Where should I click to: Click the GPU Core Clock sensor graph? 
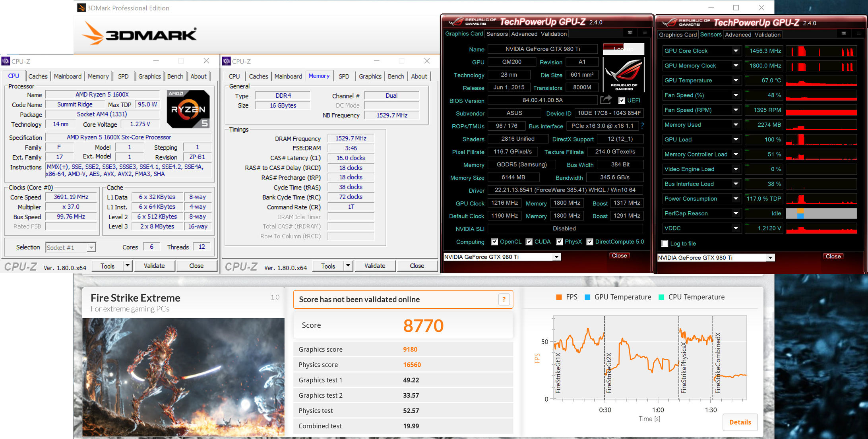[821, 51]
